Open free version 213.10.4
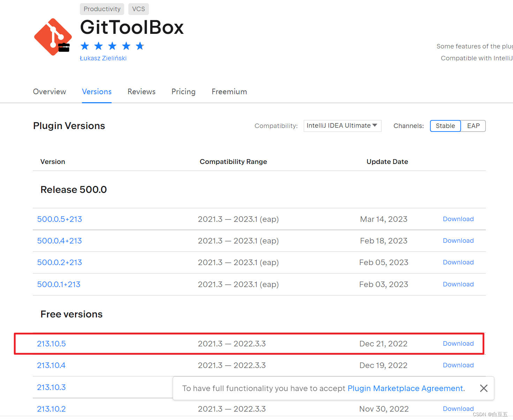513x420 pixels. tap(51, 365)
